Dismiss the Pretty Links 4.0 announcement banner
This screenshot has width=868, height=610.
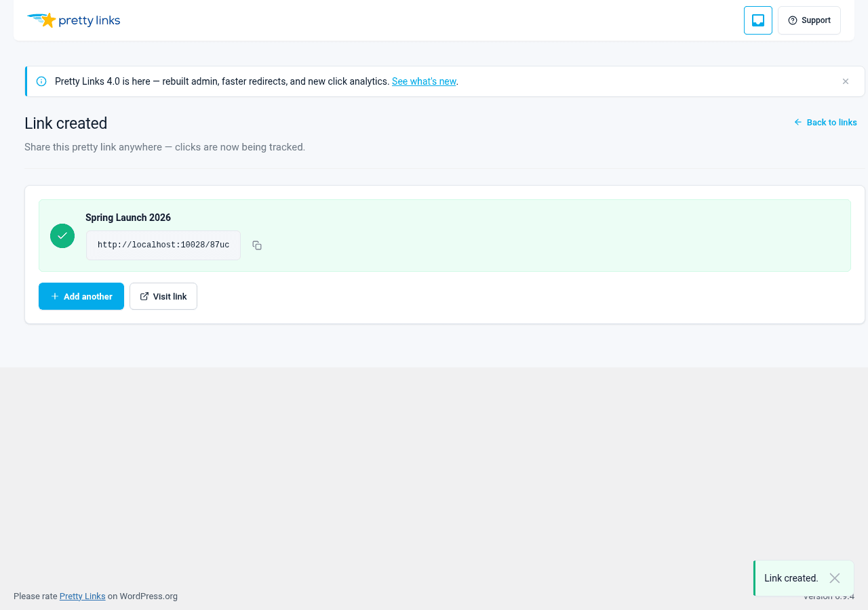[846, 81]
